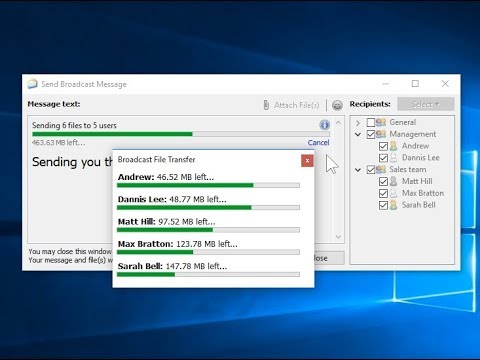480x360 pixels.
Task: Uncheck the Dannis Lee checkbox
Action: (x=383, y=158)
